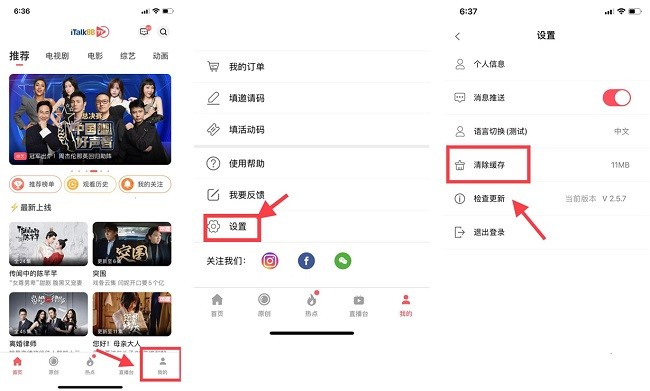Viewport: 650px width, 391px height.
Task: Open 使用帮助 help entry
Action: 312,163
